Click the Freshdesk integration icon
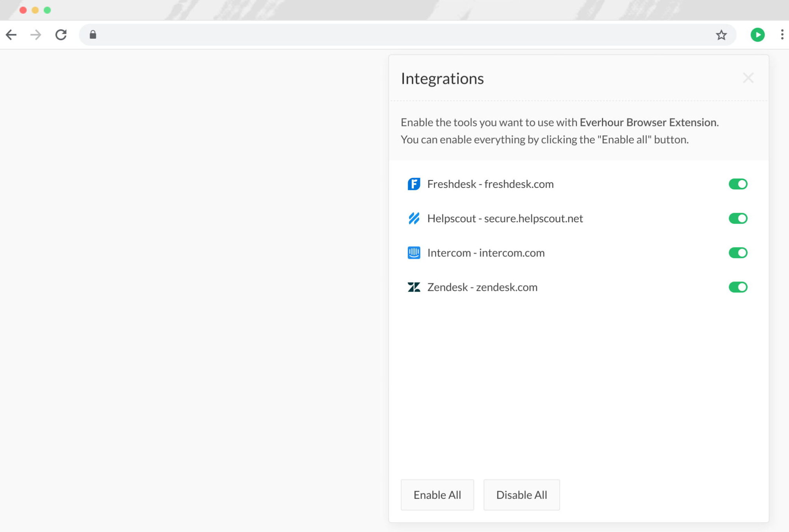This screenshot has height=532, width=789. point(414,184)
